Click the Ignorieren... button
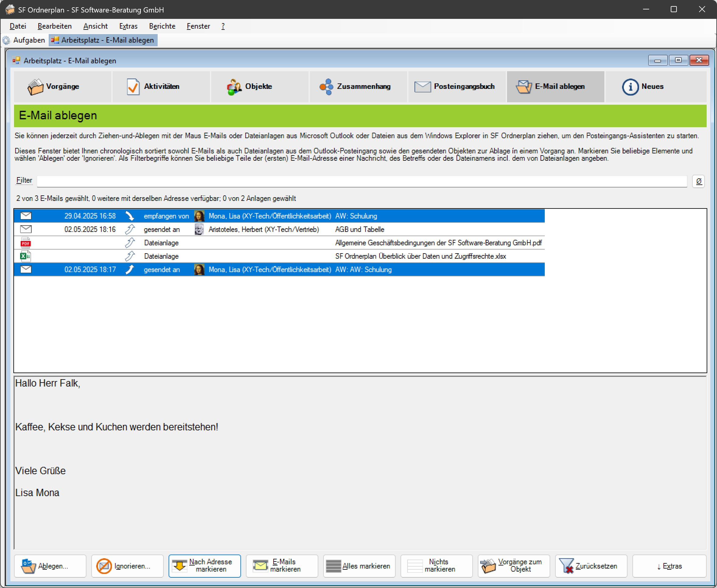This screenshot has width=717, height=588. point(127,566)
